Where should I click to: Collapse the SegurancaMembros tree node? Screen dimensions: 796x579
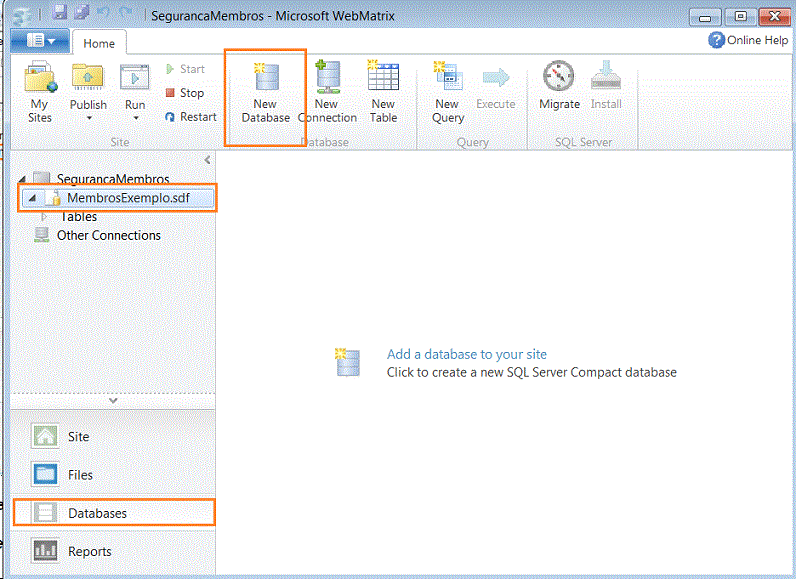click(22, 179)
